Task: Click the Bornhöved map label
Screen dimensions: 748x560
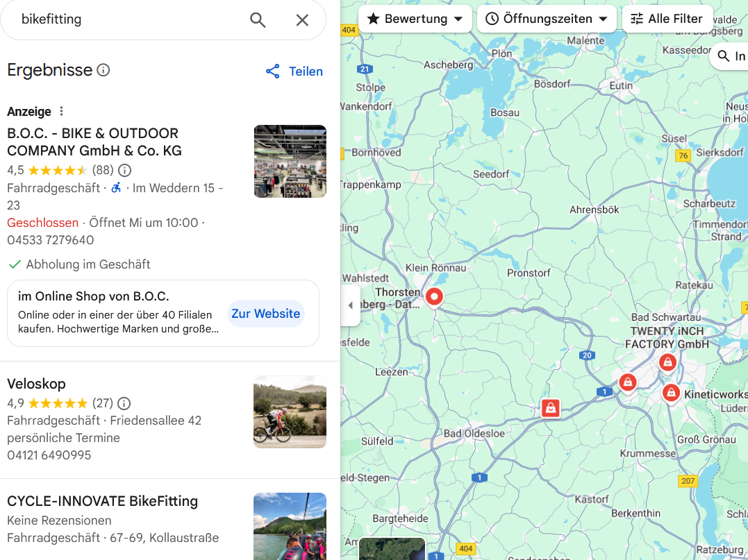Action: 376,153
